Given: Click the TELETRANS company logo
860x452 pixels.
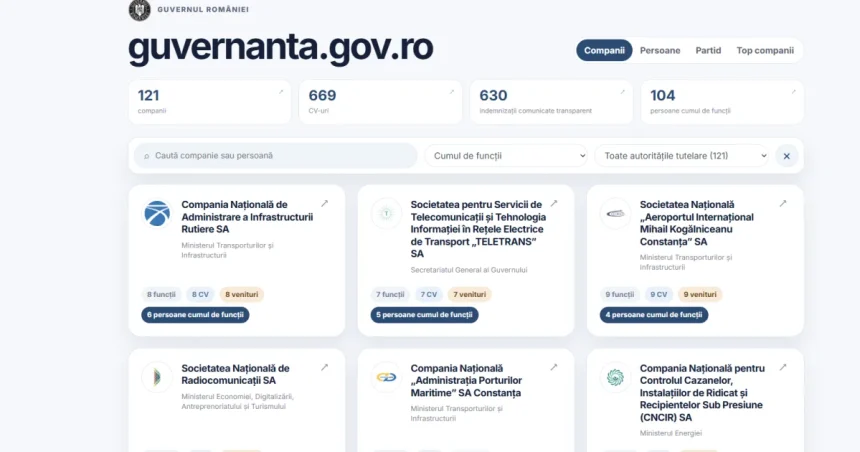Looking at the screenshot, I should pyautogui.click(x=386, y=213).
